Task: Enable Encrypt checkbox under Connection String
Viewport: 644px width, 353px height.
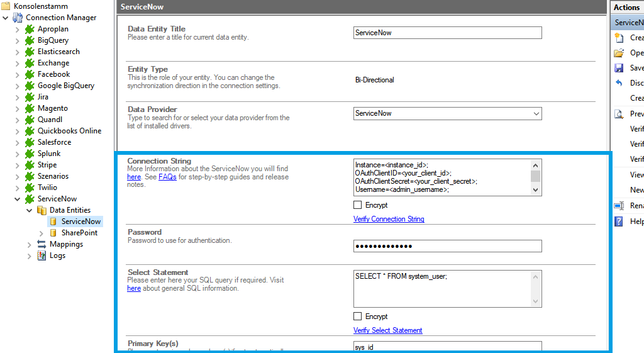Action: point(358,205)
